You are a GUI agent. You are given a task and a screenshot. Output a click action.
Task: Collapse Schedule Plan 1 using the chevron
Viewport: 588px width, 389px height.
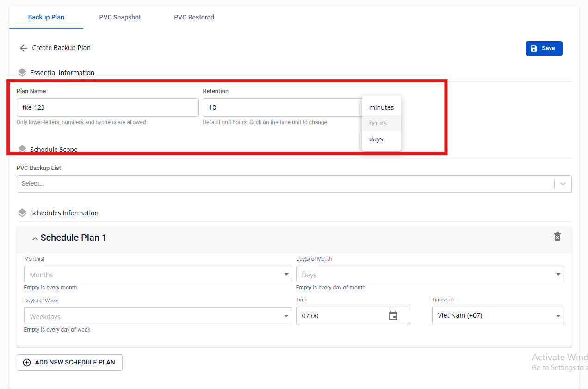(35, 239)
